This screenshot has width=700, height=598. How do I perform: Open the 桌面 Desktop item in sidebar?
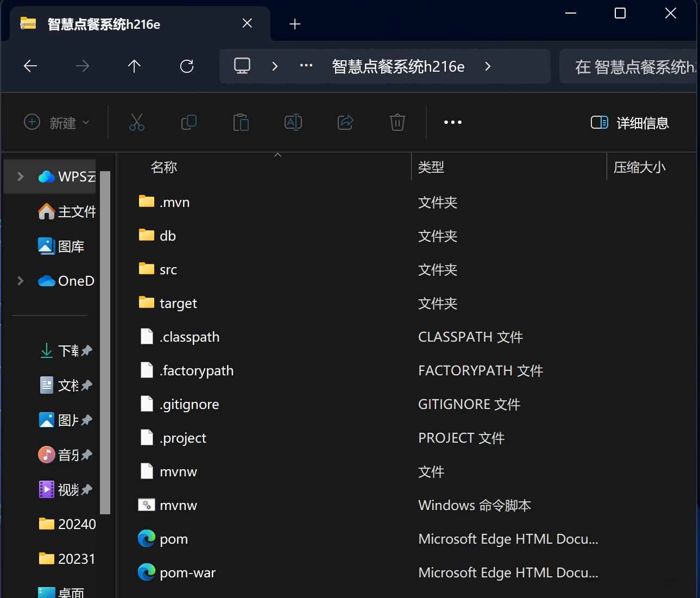[x=61, y=591]
